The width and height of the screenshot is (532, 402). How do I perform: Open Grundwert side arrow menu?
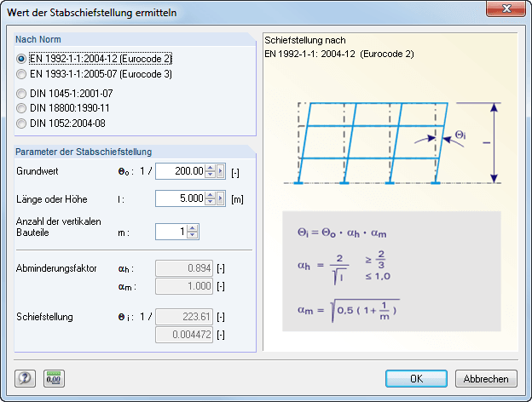(221, 171)
